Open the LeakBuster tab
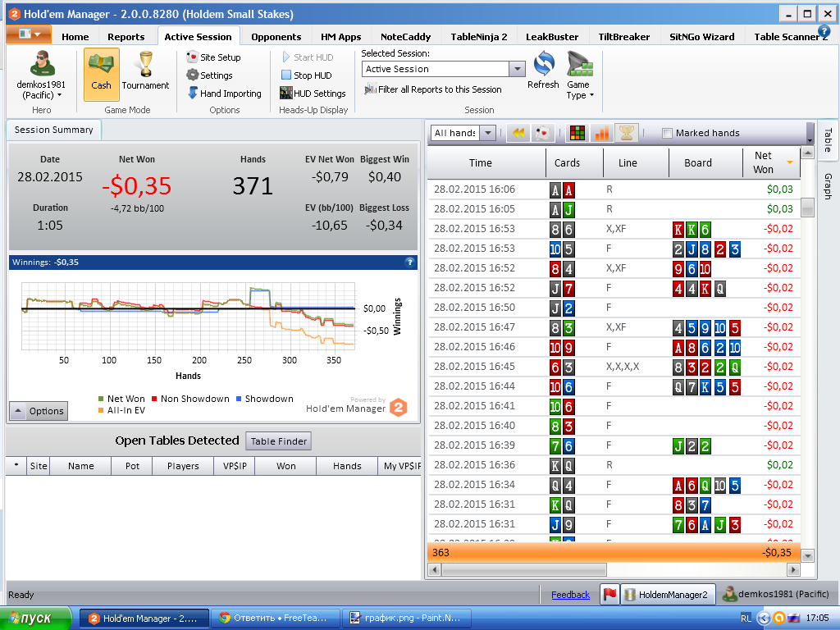840x630 pixels. (552, 36)
